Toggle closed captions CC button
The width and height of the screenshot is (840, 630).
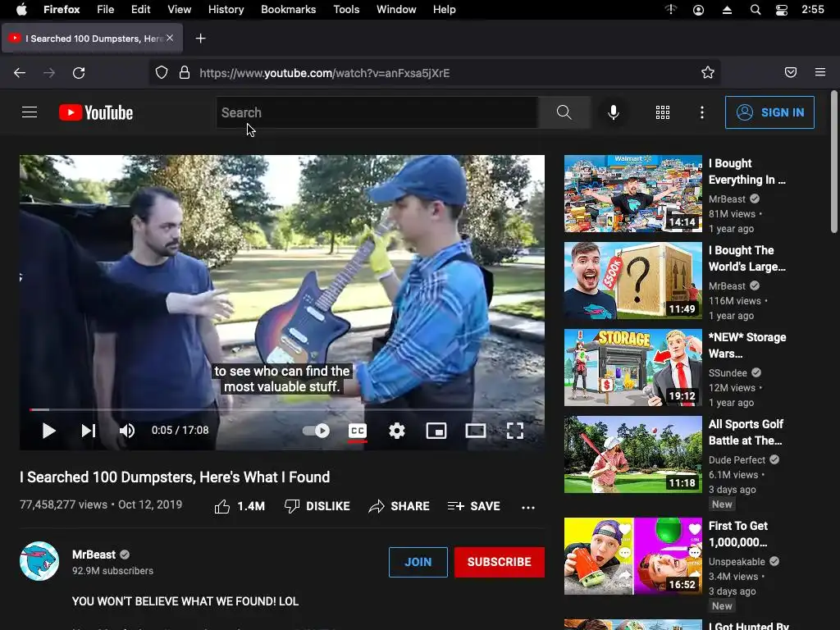click(358, 431)
